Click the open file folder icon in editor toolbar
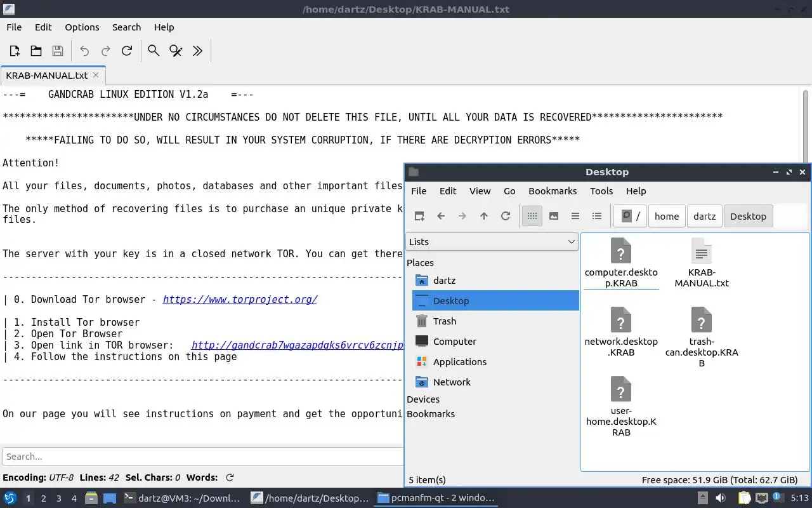 (x=36, y=51)
